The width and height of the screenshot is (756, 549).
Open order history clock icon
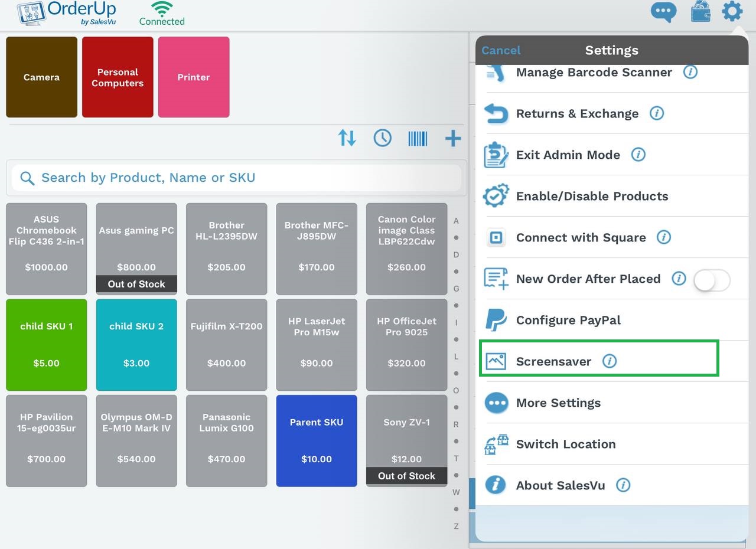[382, 138]
